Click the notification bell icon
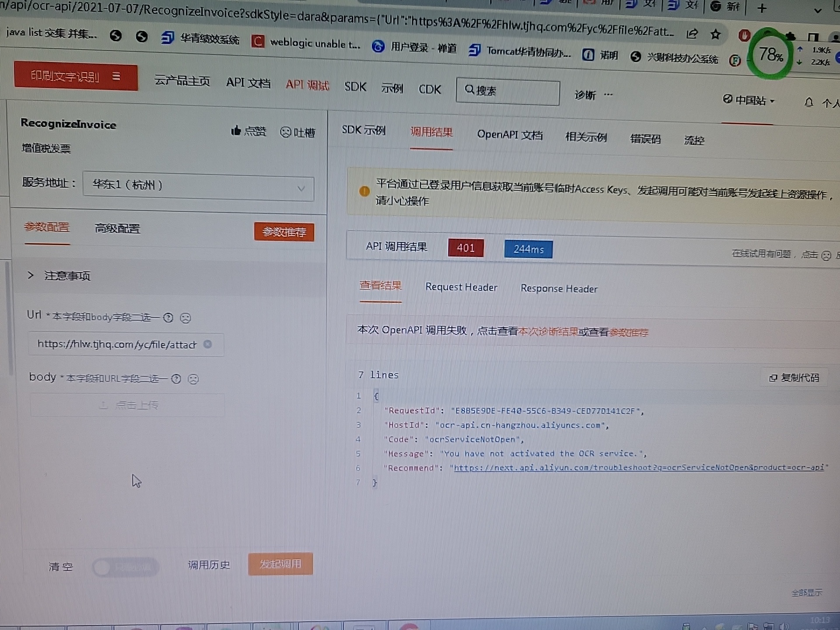The image size is (840, 630). [x=808, y=102]
